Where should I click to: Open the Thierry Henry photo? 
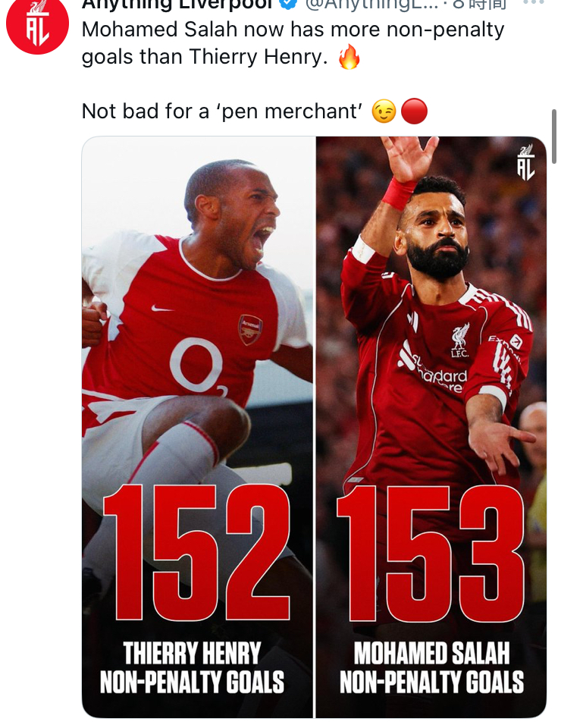198,427
